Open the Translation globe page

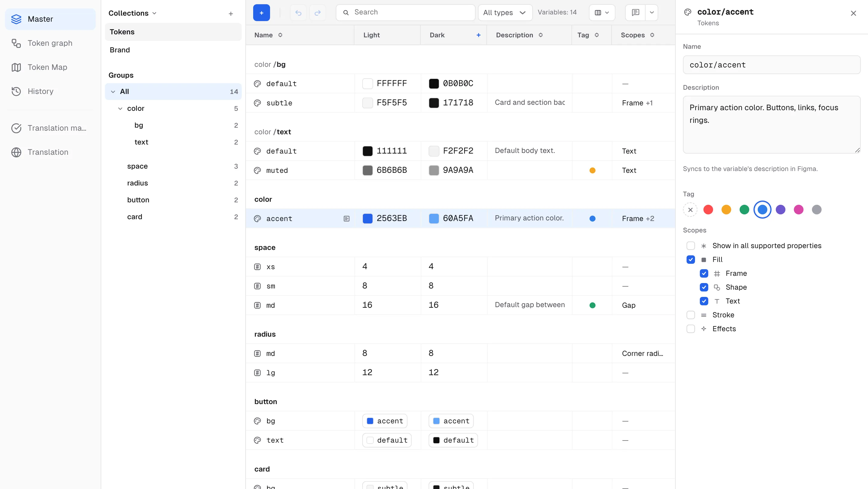[x=50, y=152]
